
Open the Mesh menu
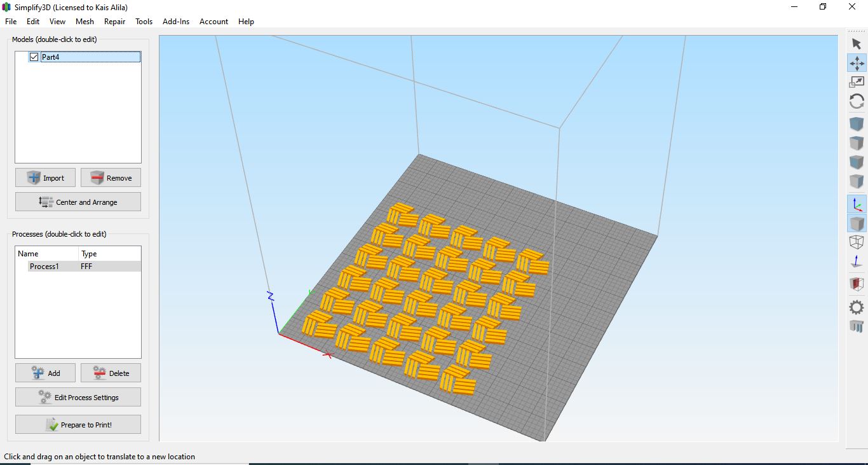tap(85, 21)
